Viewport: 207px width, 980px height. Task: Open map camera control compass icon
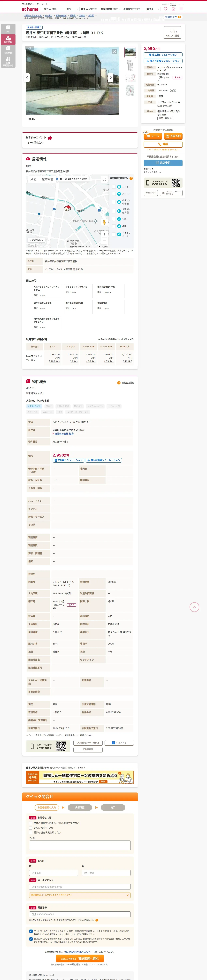[x=104, y=211]
